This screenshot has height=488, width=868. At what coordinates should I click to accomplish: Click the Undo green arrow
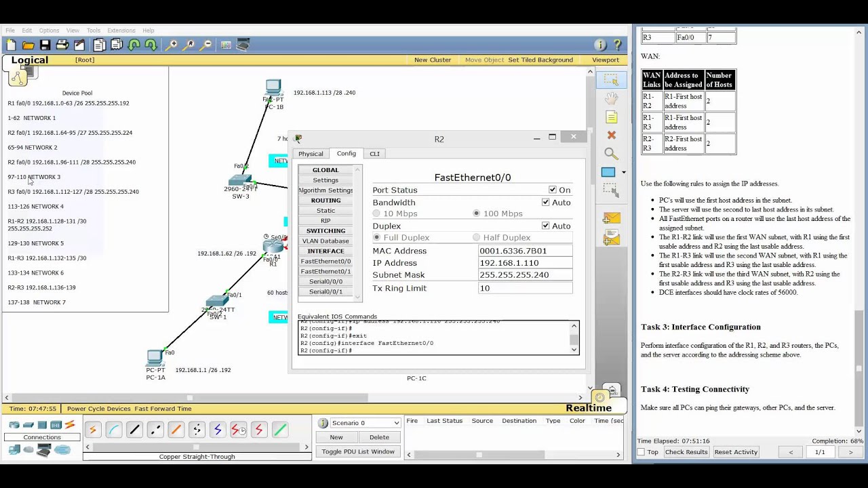pos(134,45)
